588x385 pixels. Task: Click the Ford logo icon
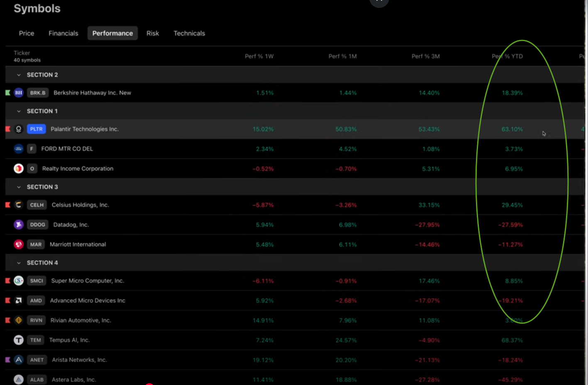(18, 149)
